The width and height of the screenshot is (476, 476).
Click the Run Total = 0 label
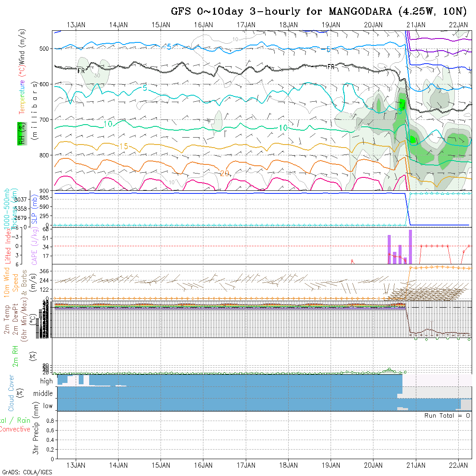[447, 415]
